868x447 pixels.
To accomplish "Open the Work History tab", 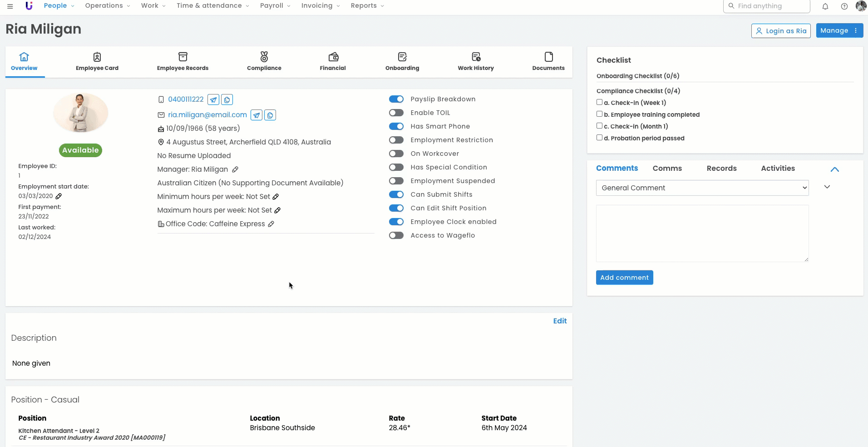I will point(475,61).
